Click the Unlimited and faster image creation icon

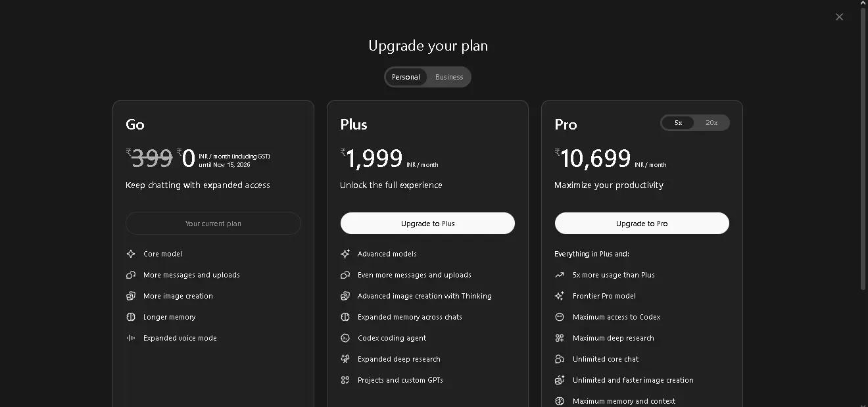(x=560, y=380)
